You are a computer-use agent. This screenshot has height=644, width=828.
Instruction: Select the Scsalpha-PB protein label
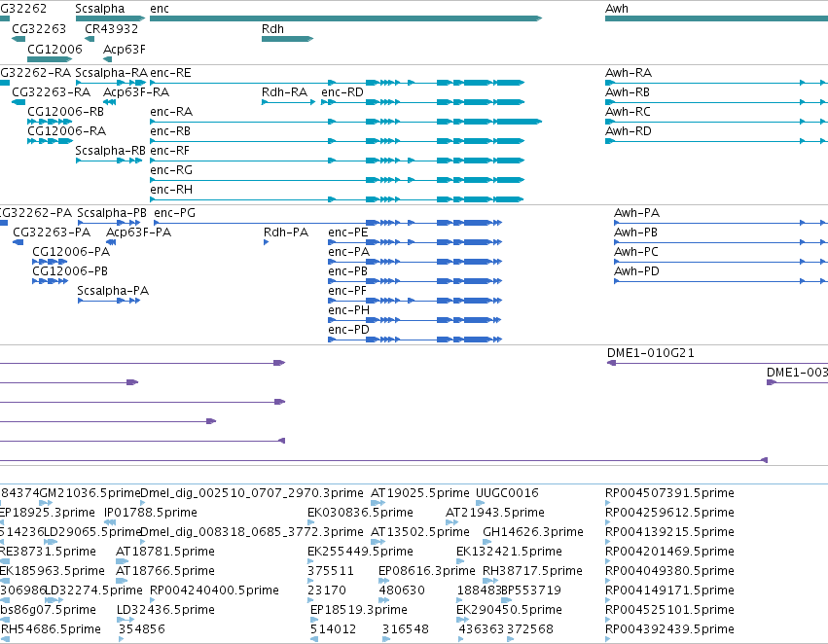112,213
